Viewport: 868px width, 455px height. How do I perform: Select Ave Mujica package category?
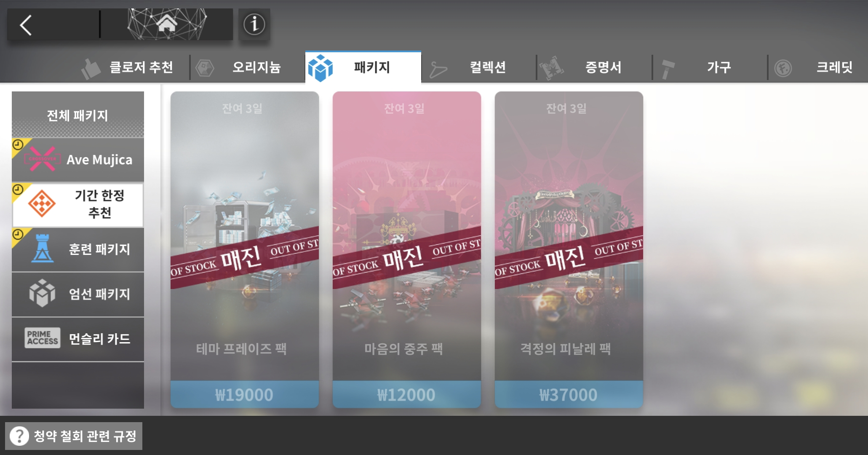click(78, 160)
